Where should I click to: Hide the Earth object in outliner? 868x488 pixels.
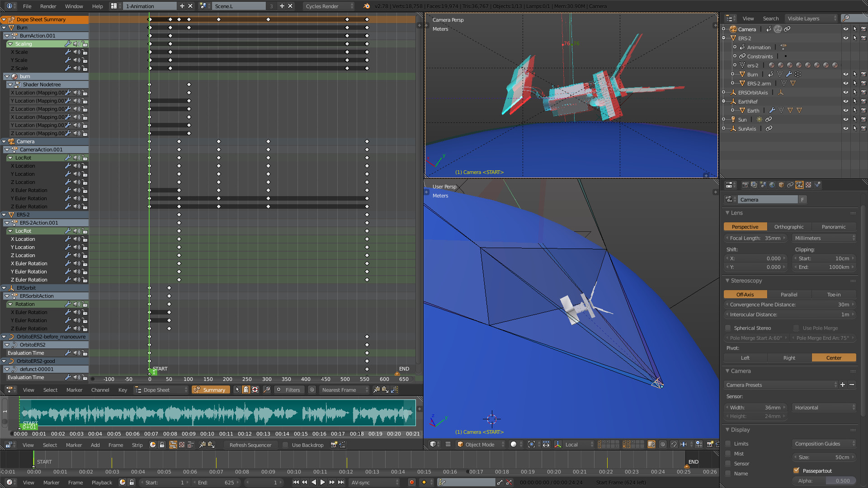tap(845, 110)
